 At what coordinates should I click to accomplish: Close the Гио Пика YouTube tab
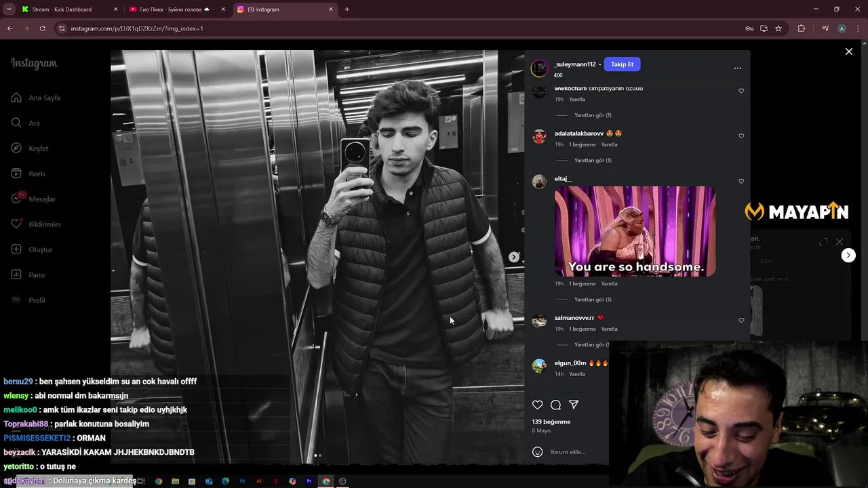(223, 9)
